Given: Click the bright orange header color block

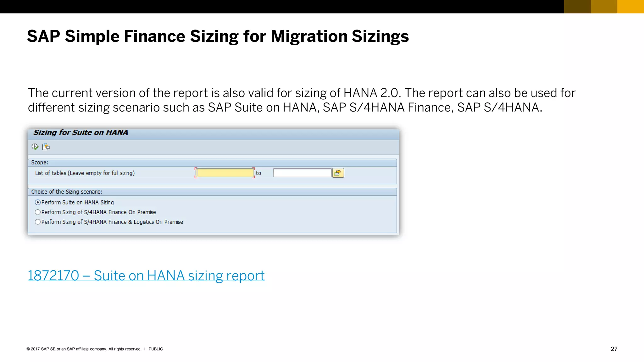Looking at the screenshot, I should coord(630,7).
